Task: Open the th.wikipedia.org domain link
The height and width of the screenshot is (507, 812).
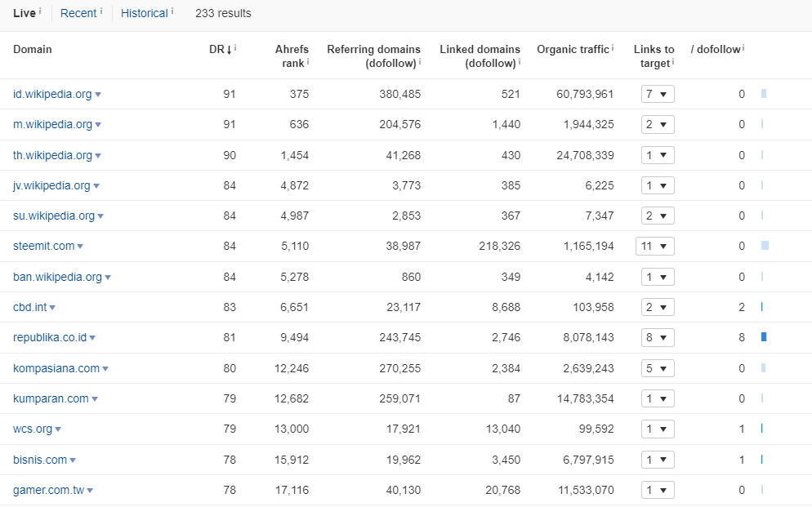Action: point(52,155)
